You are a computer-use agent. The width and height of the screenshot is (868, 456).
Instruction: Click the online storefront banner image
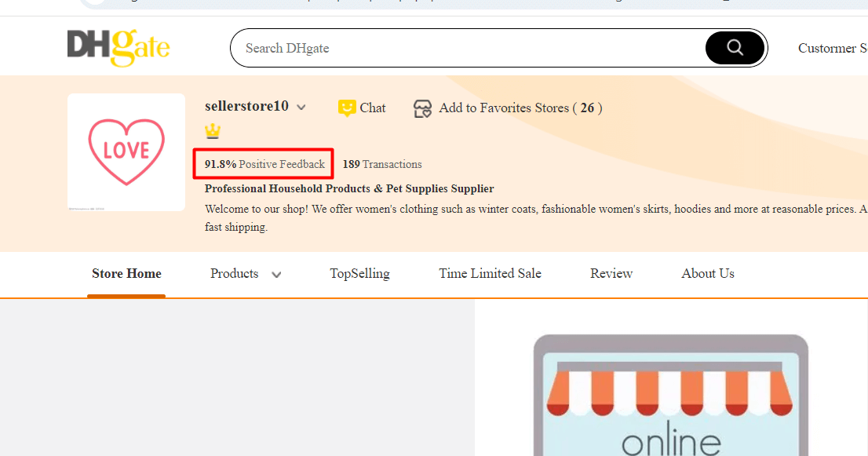click(670, 392)
